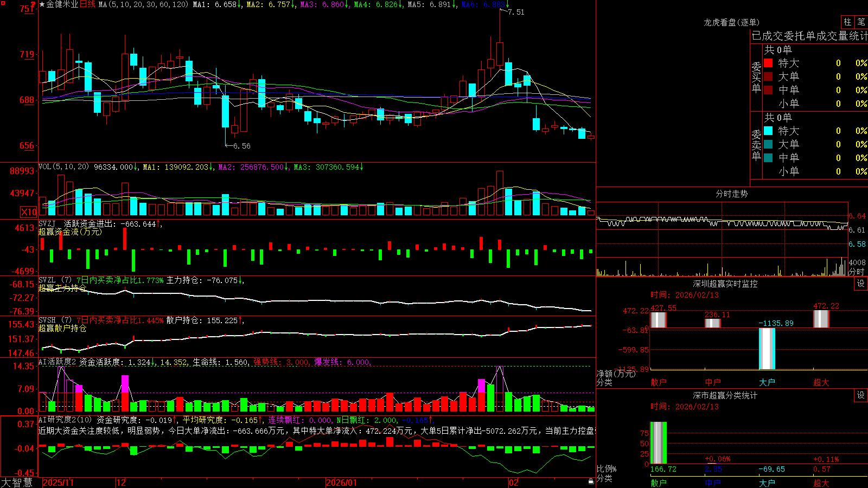
Task: Click the 超赢散户持仓 label
Action: pyautogui.click(x=62, y=328)
